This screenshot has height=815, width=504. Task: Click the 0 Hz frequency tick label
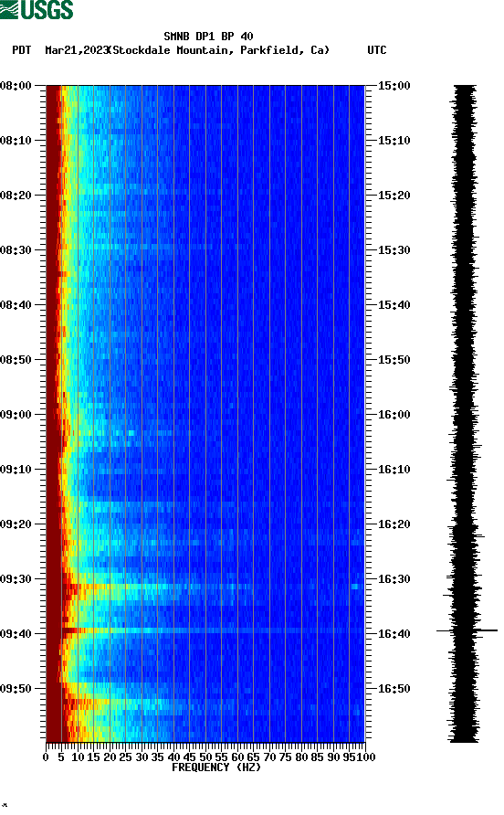(x=46, y=757)
